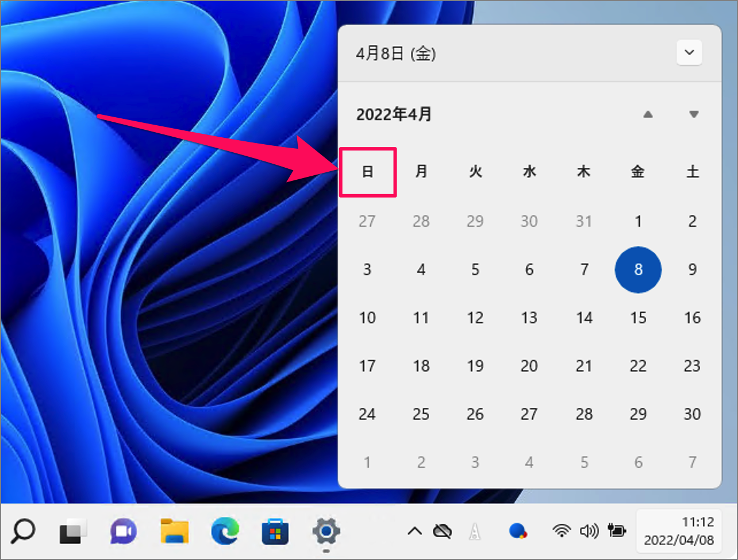This screenshot has width=738, height=560.
Task: Open the Wi-Fi network settings icon
Action: click(561, 531)
